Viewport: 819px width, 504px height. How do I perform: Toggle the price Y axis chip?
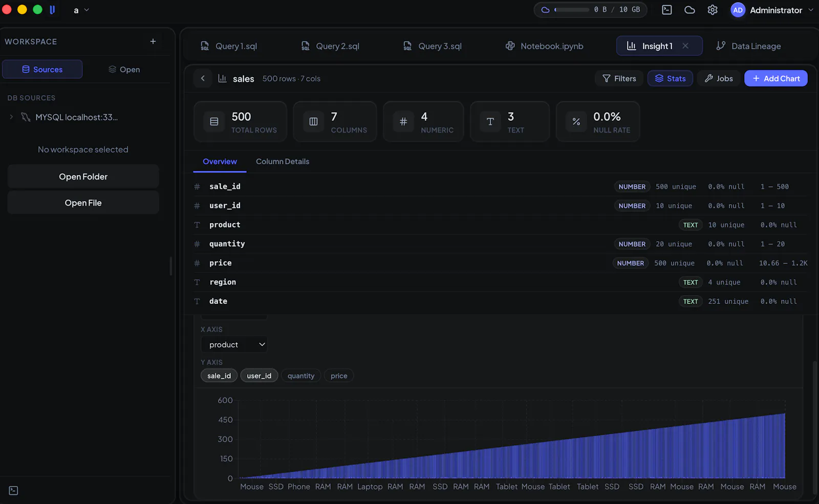point(339,376)
